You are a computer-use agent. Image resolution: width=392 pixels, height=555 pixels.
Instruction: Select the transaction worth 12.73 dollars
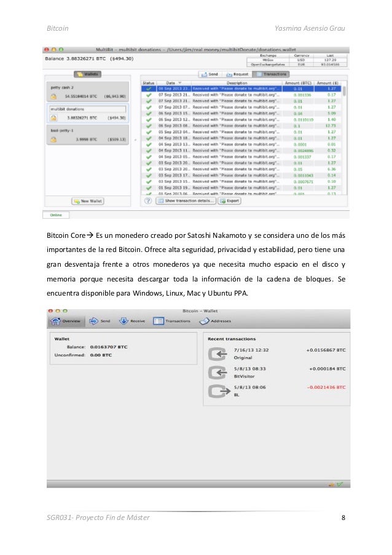click(x=241, y=125)
